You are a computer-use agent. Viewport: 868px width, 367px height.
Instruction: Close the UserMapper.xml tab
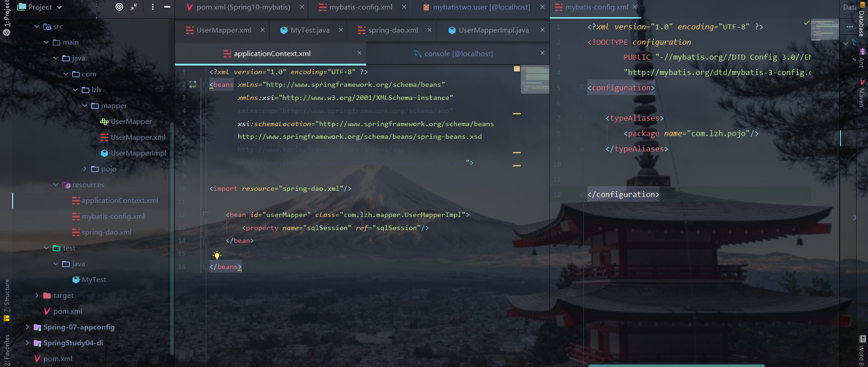(x=263, y=30)
